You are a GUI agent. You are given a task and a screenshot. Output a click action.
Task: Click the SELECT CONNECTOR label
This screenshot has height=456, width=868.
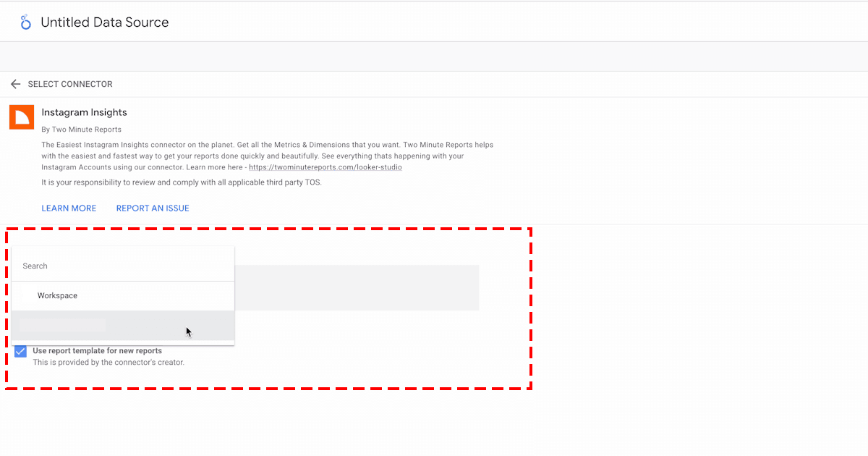pos(70,84)
